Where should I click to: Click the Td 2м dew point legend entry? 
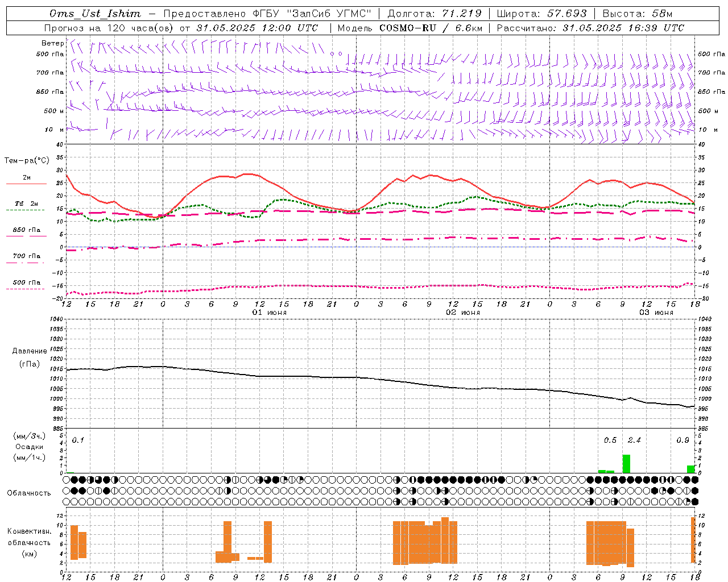27,203
